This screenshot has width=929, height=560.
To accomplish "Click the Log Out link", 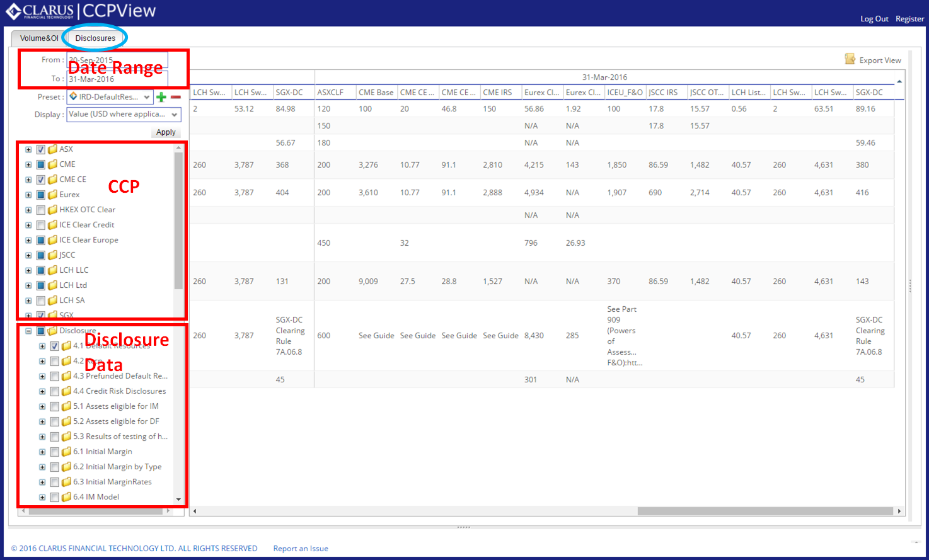I will 874,19.
